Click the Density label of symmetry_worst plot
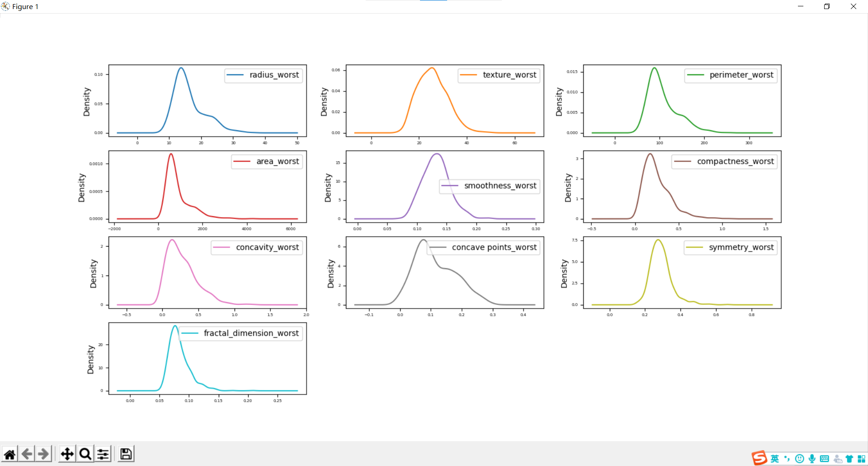 [x=564, y=274]
